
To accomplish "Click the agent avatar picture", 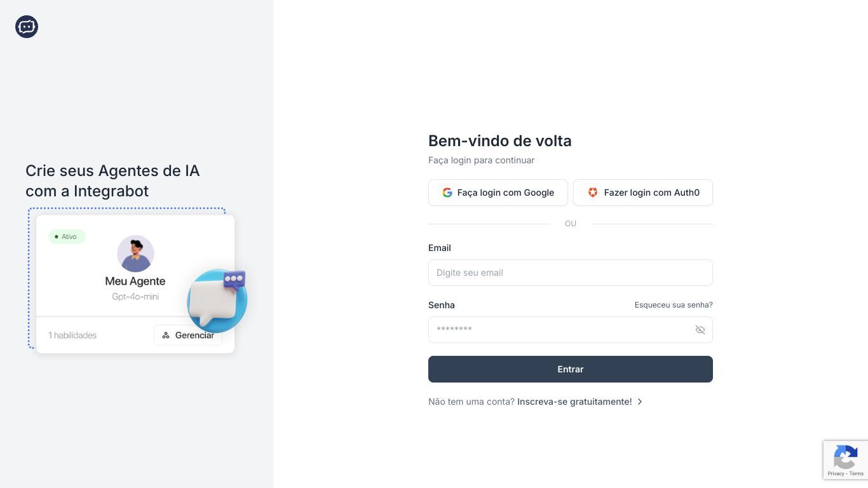I will click(135, 254).
